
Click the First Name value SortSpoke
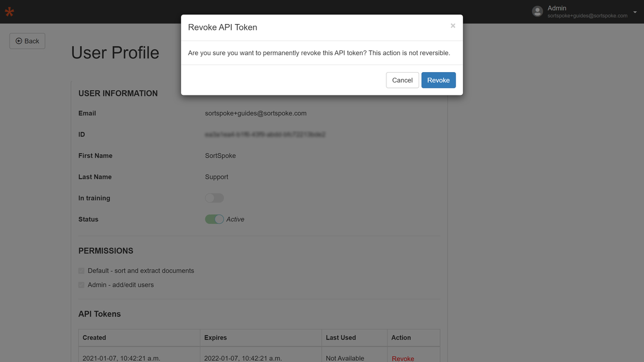(220, 156)
